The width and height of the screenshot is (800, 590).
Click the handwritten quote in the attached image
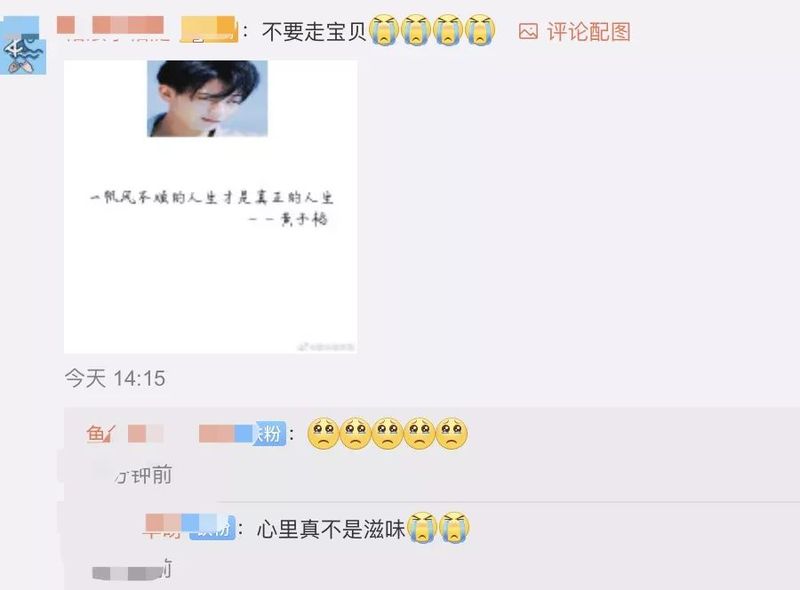click(211, 207)
